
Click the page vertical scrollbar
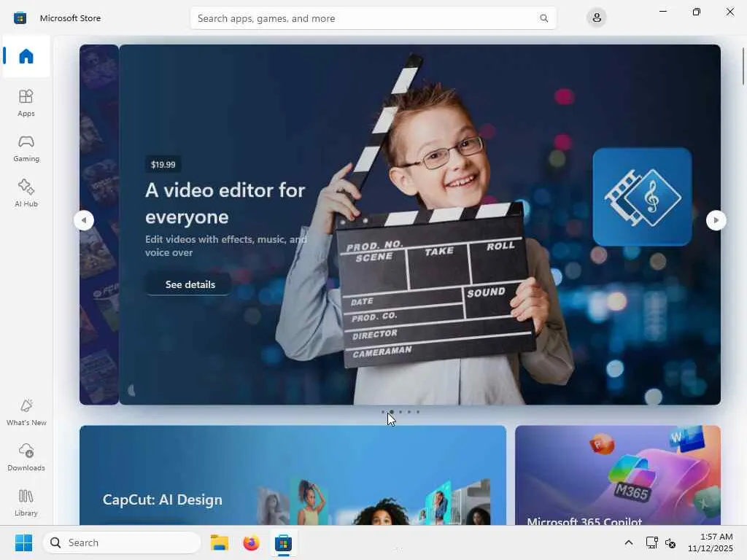pos(743,66)
